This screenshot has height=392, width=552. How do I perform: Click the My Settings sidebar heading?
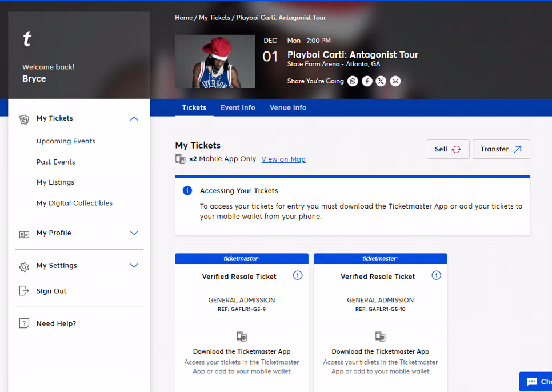point(57,265)
